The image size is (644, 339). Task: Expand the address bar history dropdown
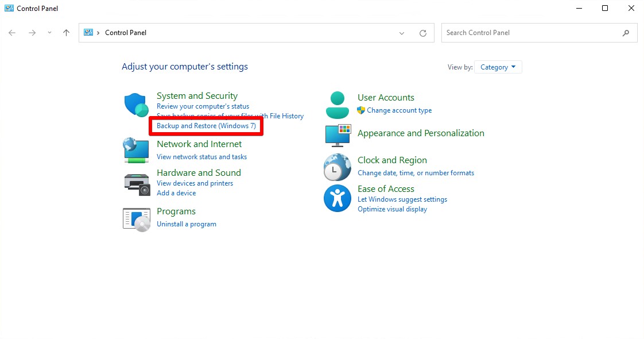pos(402,33)
